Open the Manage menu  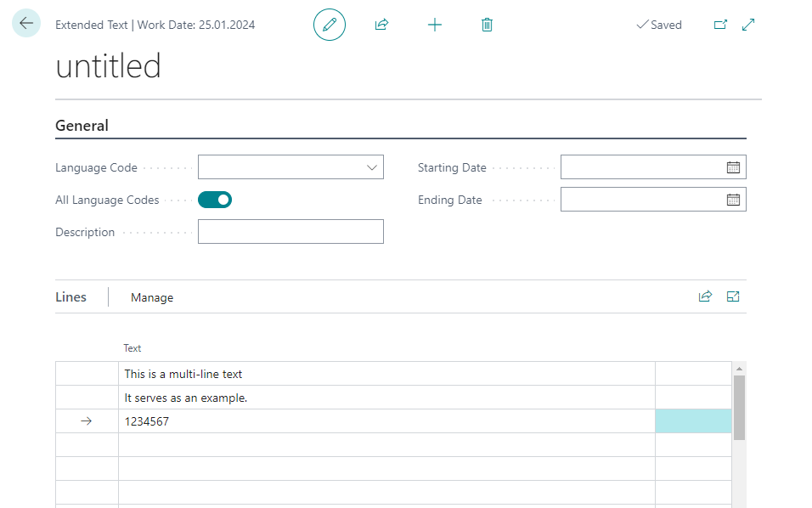152,297
